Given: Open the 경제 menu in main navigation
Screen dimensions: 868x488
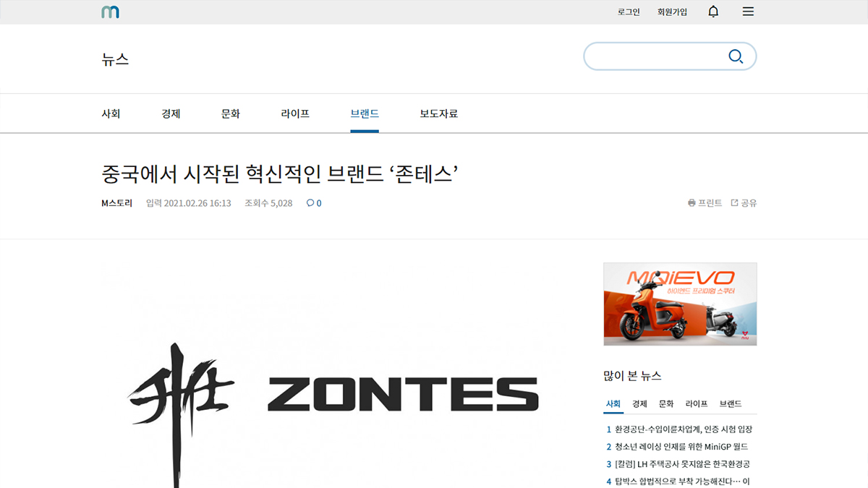Looking at the screenshot, I should point(171,114).
